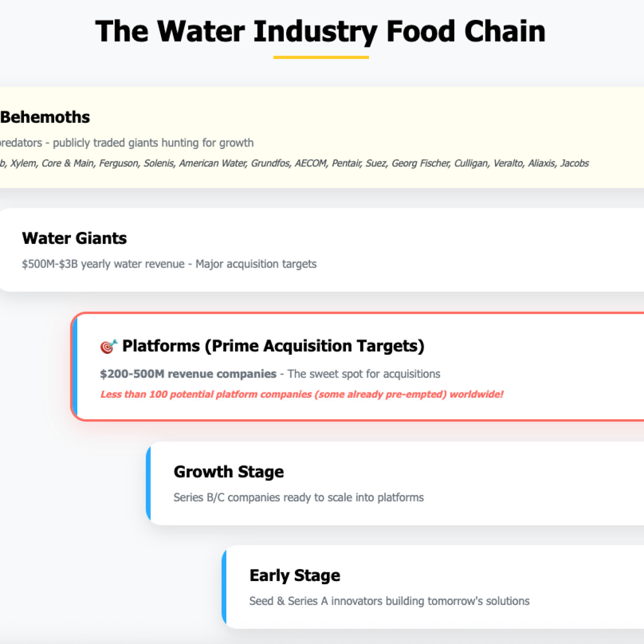Open the Growth Stage card heading

tap(229, 472)
